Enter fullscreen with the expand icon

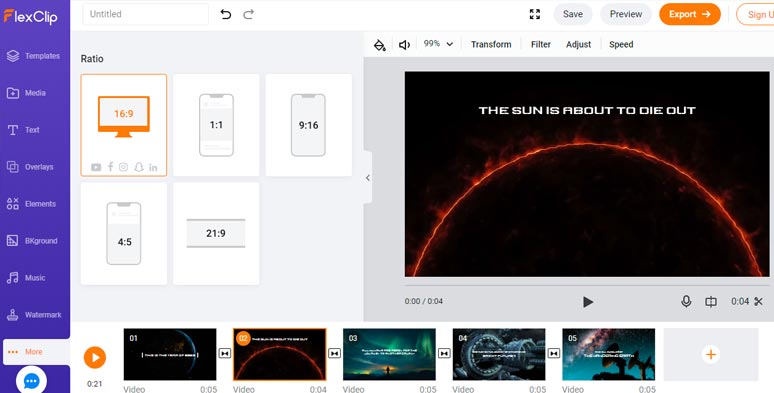(535, 14)
